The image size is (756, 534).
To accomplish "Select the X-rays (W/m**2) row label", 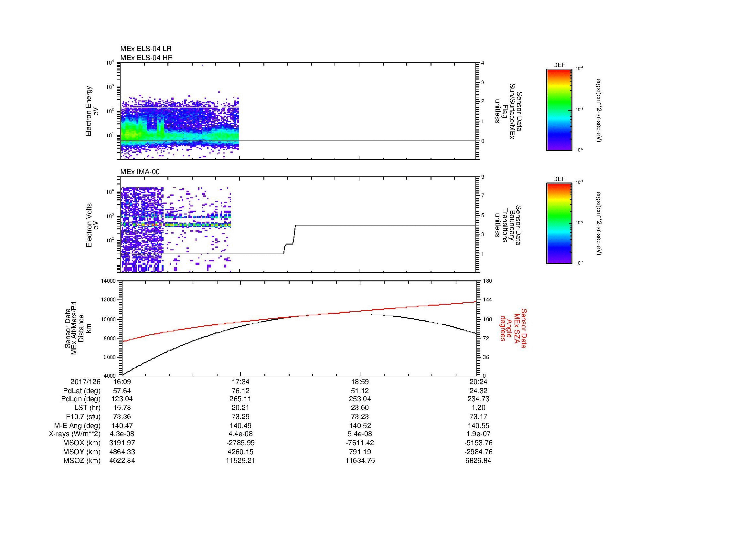I will point(74,434).
